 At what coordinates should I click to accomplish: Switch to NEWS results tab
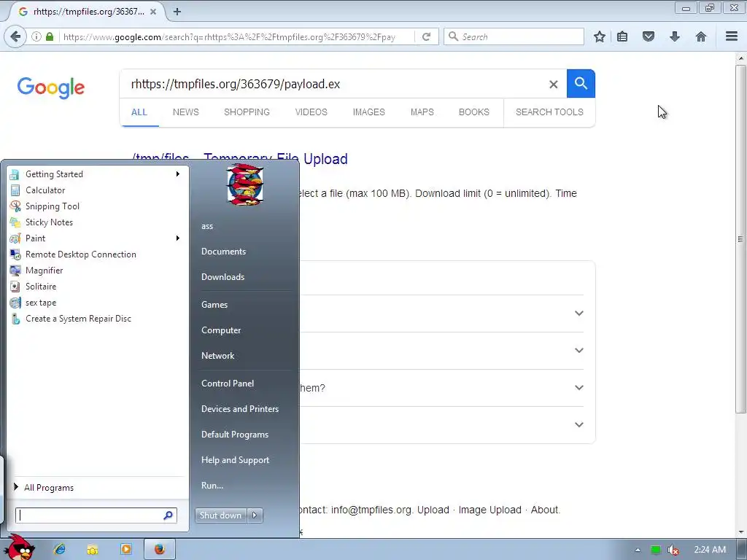tap(186, 112)
